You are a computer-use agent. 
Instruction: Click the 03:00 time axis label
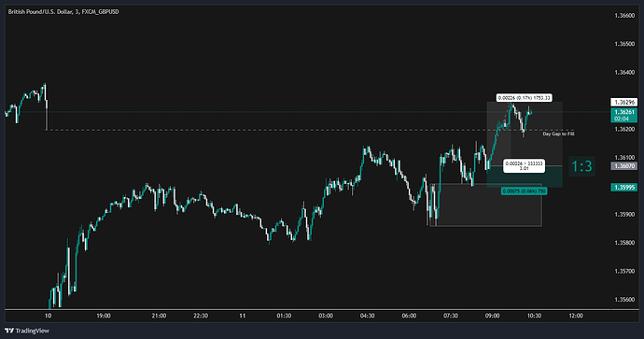(326, 316)
